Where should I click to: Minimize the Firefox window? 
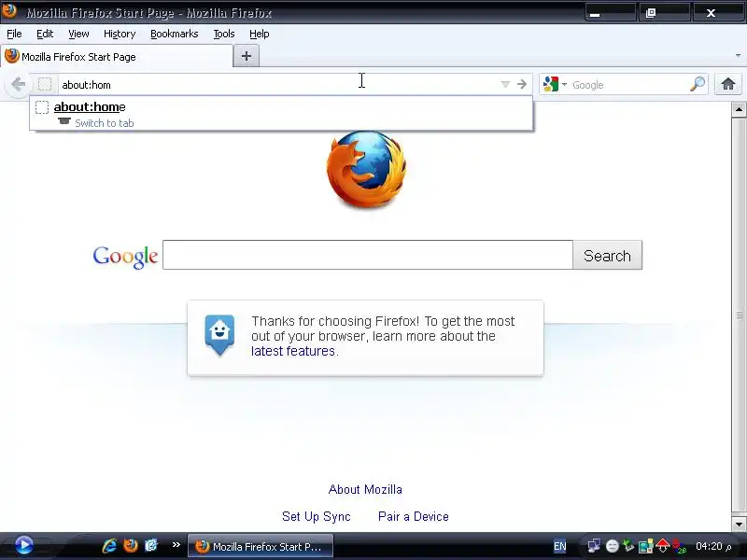[x=611, y=13]
